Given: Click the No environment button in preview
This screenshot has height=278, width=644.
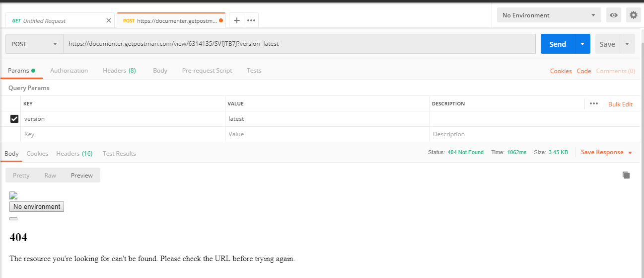Looking at the screenshot, I should coord(37,206).
